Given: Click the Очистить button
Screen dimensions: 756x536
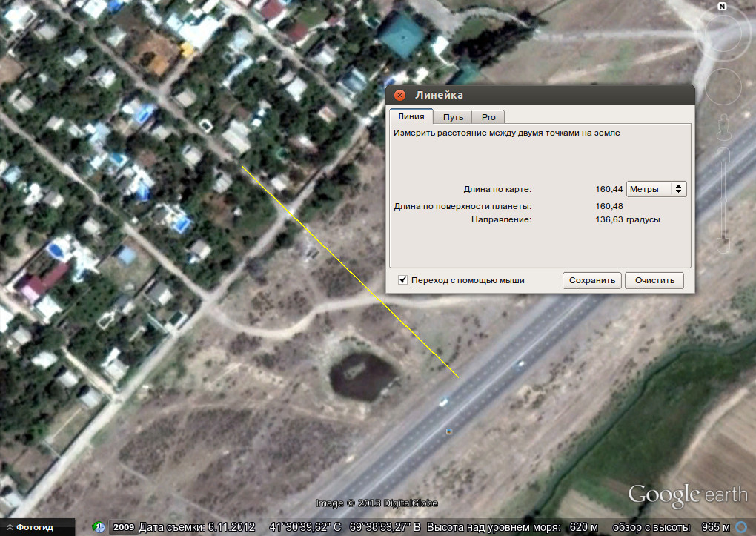Looking at the screenshot, I should [x=654, y=280].
